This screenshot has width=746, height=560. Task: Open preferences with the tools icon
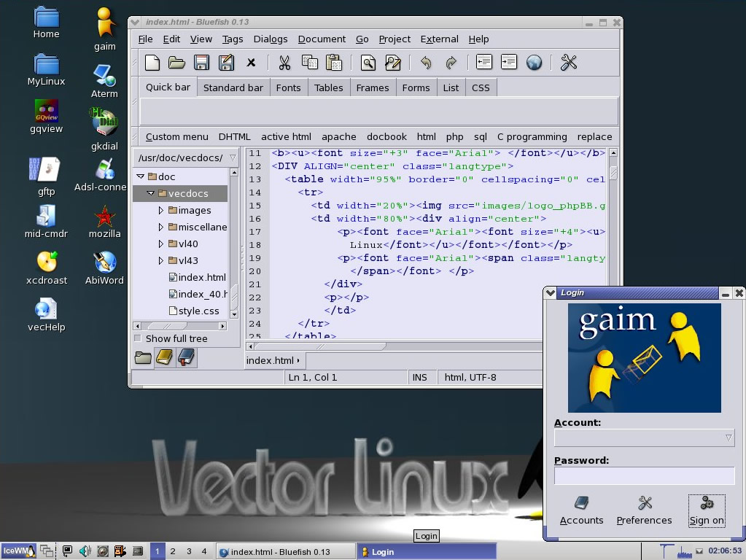pos(569,63)
